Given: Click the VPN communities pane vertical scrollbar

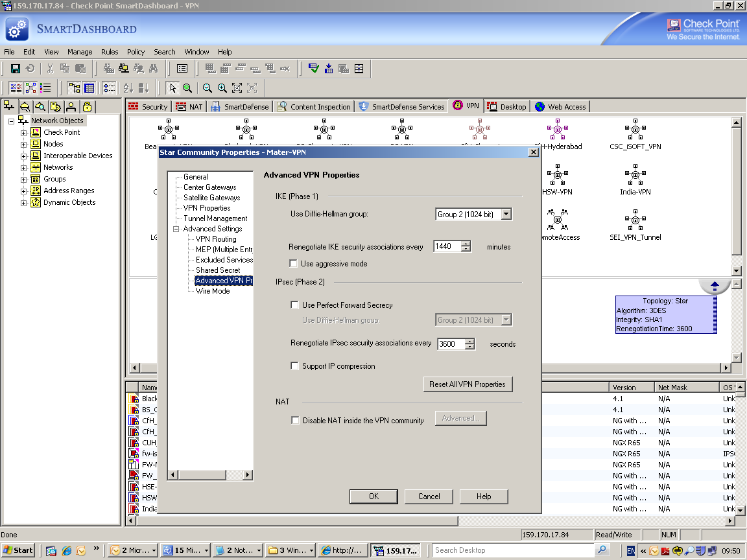Looking at the screenshot, I should point(737,196).
